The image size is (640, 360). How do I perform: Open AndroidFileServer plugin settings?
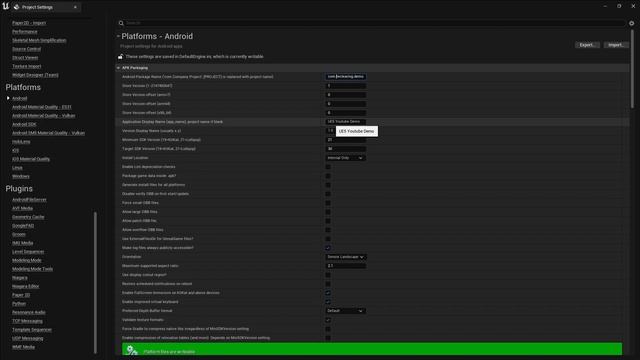29,200
